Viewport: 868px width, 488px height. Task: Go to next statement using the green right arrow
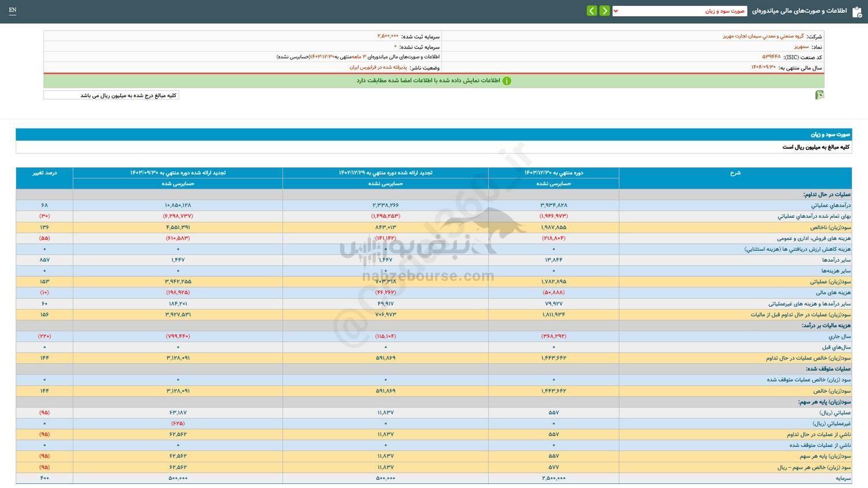pos(604,10)
